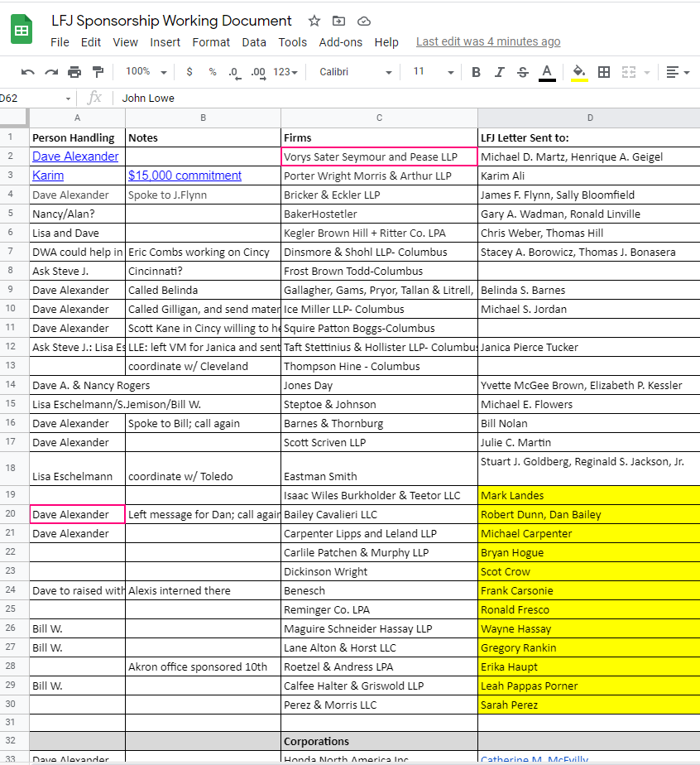Click the Undo icon
The height and width of the screenshot is (765, 700).
[x=28, y=72]
